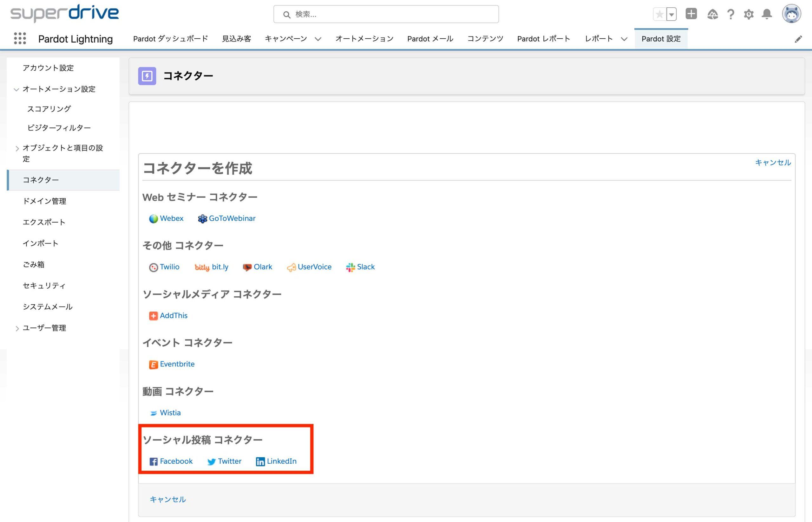The width and height of the screenshot is (812, 522).
Task: Open セキュリティ in the sidebar
Action: (x=44, y=286)
